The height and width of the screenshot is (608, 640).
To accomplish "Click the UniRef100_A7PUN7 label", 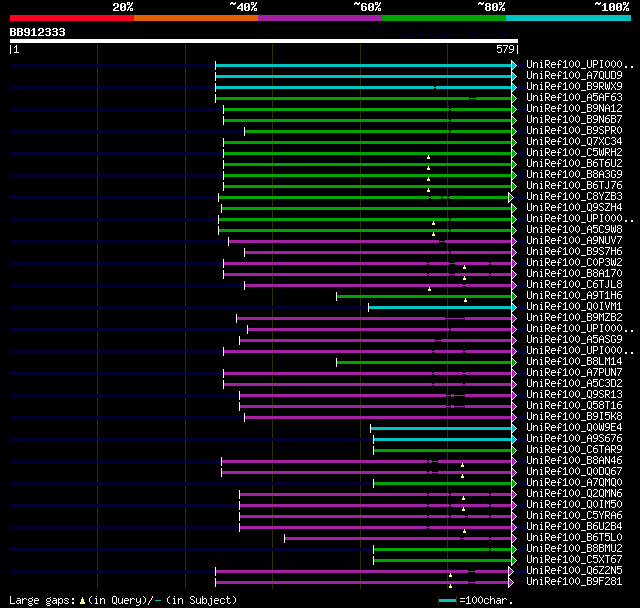I will tap(574, 373).
